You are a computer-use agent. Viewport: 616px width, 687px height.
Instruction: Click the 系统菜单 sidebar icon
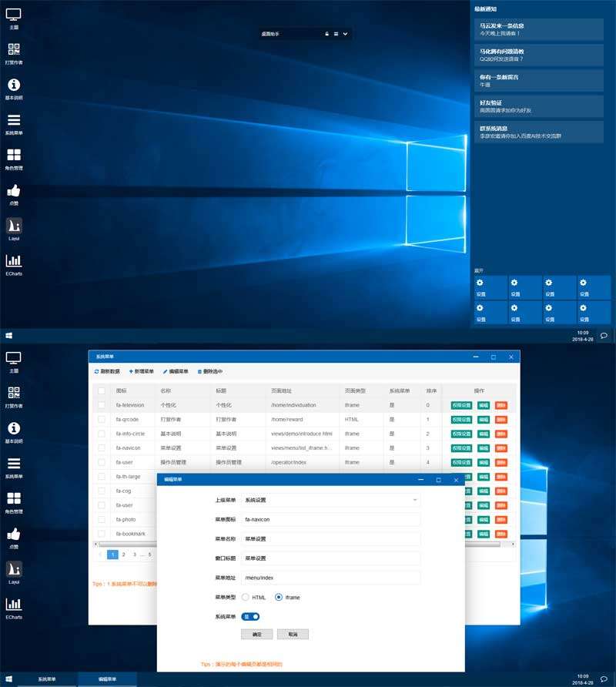13,122
